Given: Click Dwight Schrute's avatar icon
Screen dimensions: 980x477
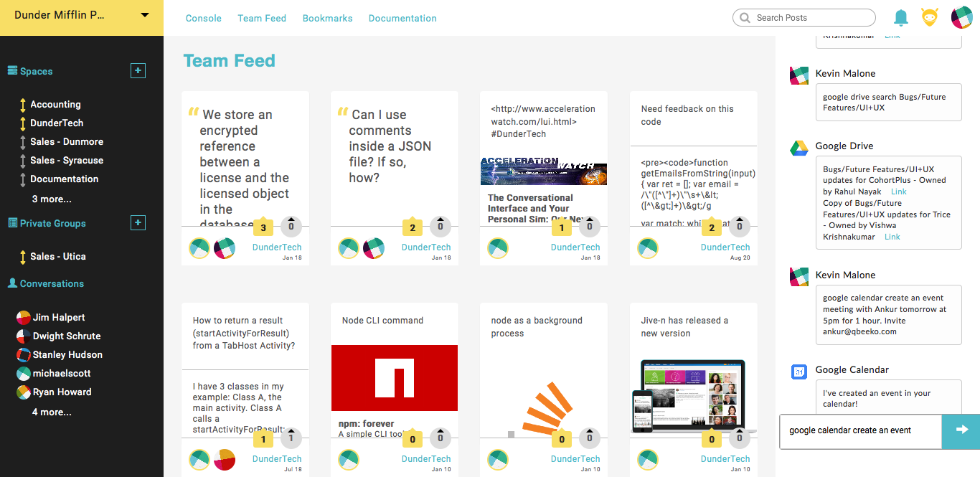Looking at the screenshot, I should [x=24, y=336].
